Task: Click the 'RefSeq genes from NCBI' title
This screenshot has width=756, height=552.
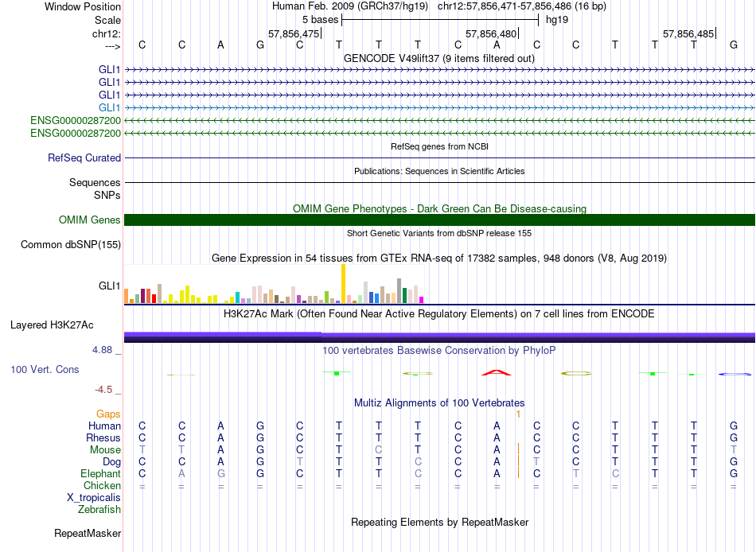Action: click(439, 146)
